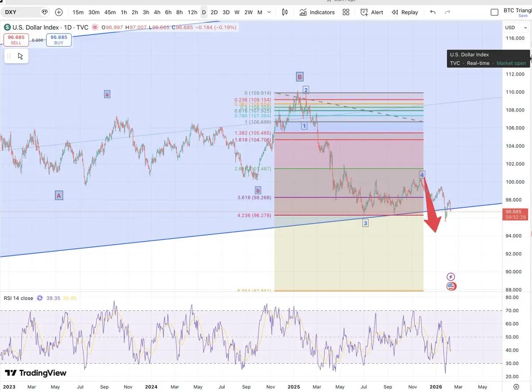
Task: Select the Elliott wave 3 label
Action: click(x=365, y=223)
